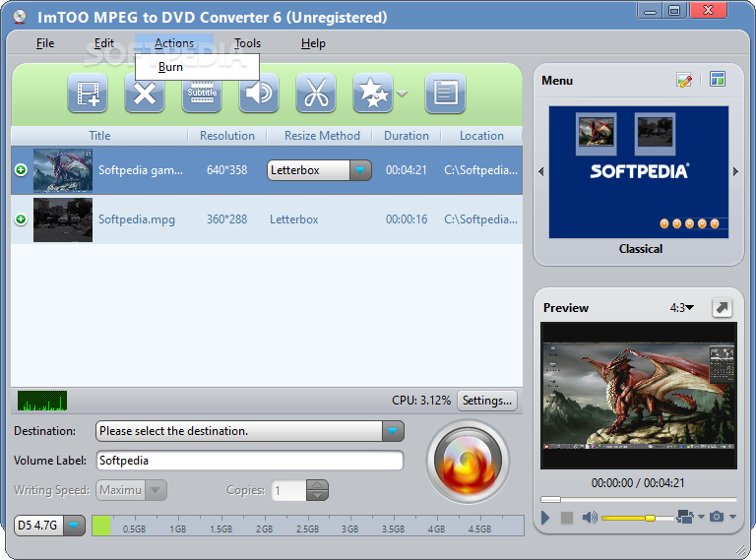The width and height of the screenshot is (756, 560).
Task: Click the preview display mode icon
Action: [685, 517]
